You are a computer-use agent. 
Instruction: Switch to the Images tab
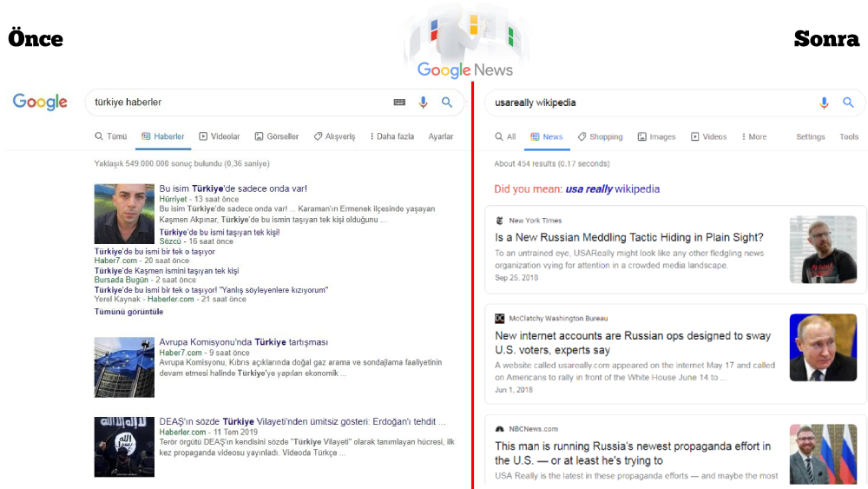pos(656,136)
